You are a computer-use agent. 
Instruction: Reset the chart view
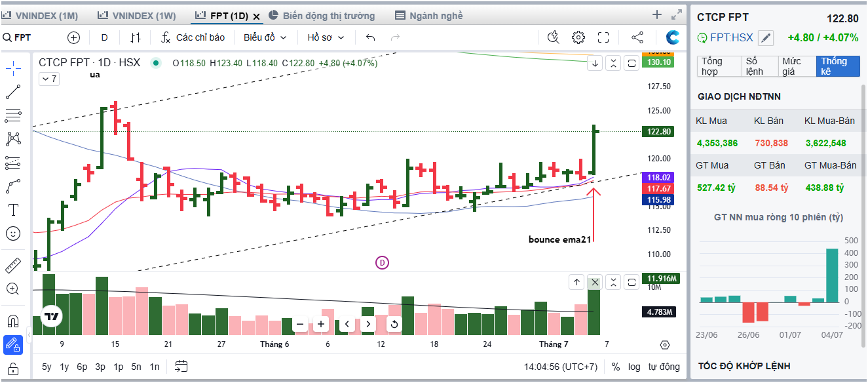coord(394,324)
